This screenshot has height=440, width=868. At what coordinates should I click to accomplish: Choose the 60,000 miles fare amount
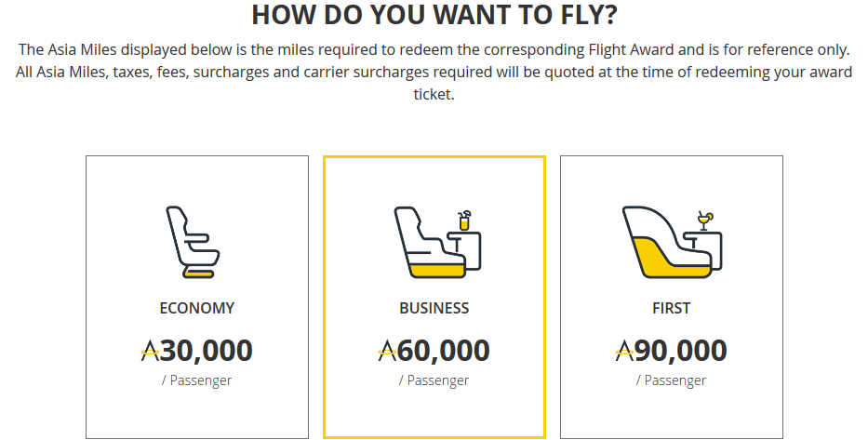click(x=444, y=351)
